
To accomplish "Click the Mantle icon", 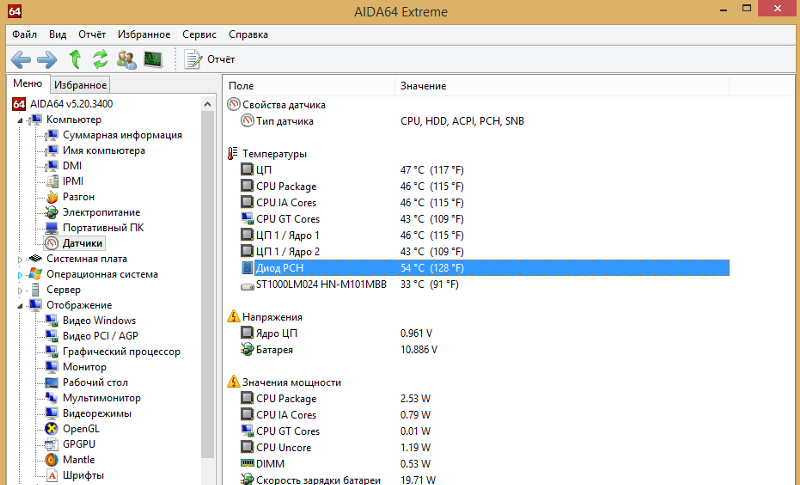I will click(x=52, y=460).
